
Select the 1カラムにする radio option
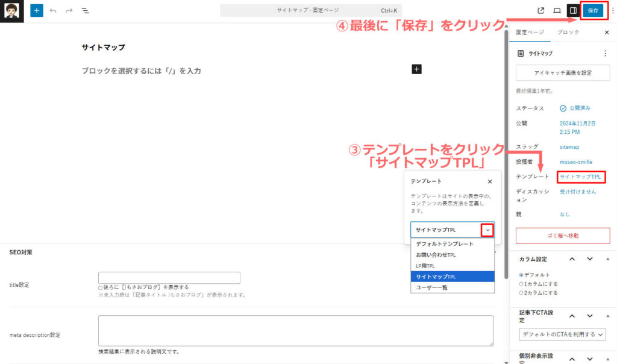521,284
